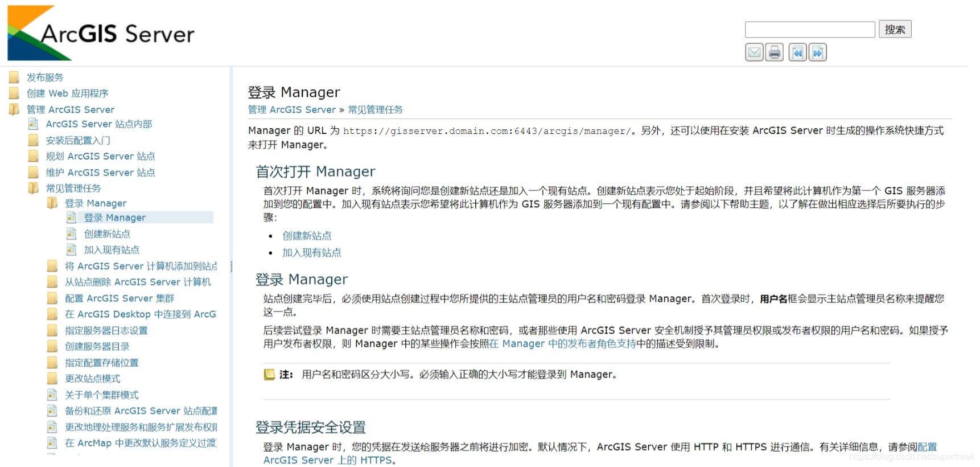Viewport: 980px width, 467px height.
Task: Click page icon next to 创建新站点
Action: click(72, 233)
